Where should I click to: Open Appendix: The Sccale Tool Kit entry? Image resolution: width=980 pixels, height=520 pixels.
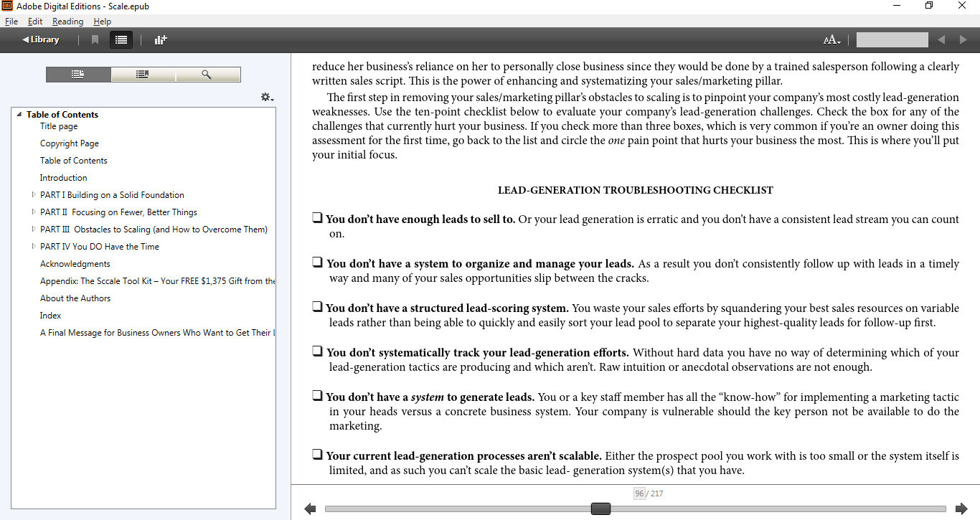coord(157,281)
